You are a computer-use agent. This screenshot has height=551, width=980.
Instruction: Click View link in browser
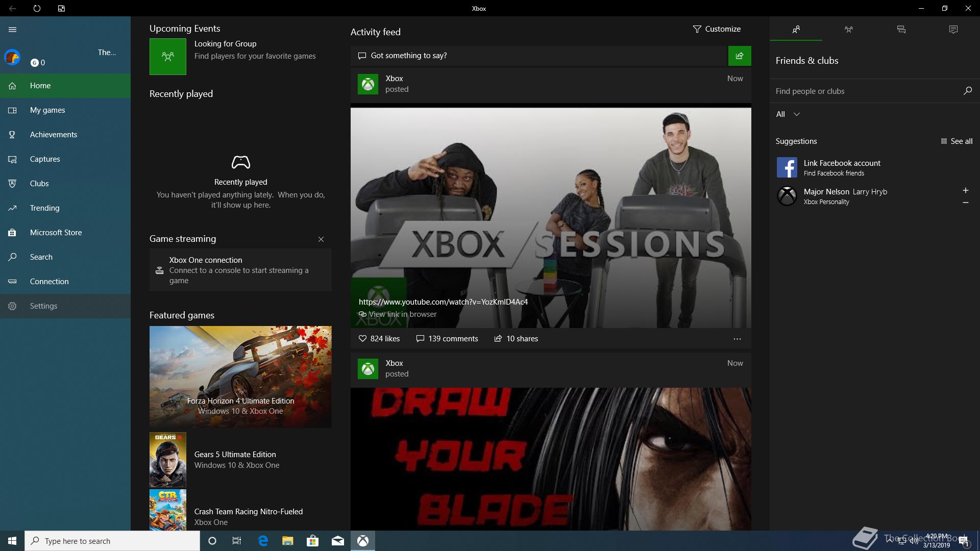point(398,314)
